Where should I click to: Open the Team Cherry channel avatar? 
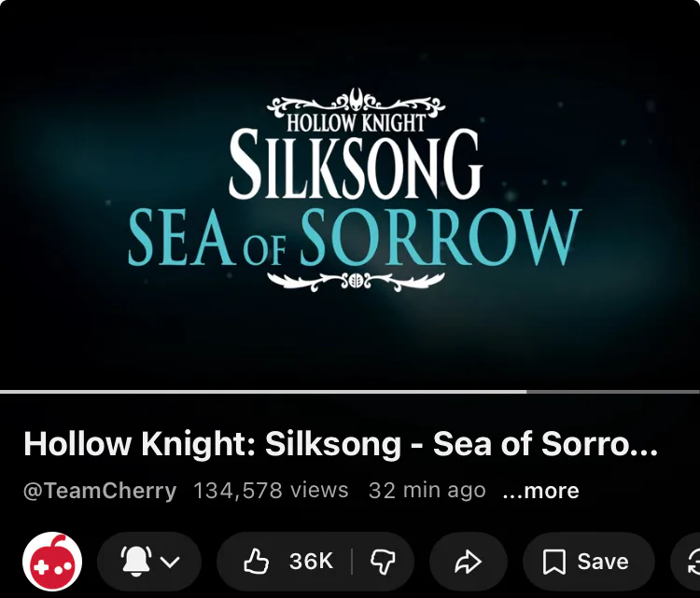point(52,561)
